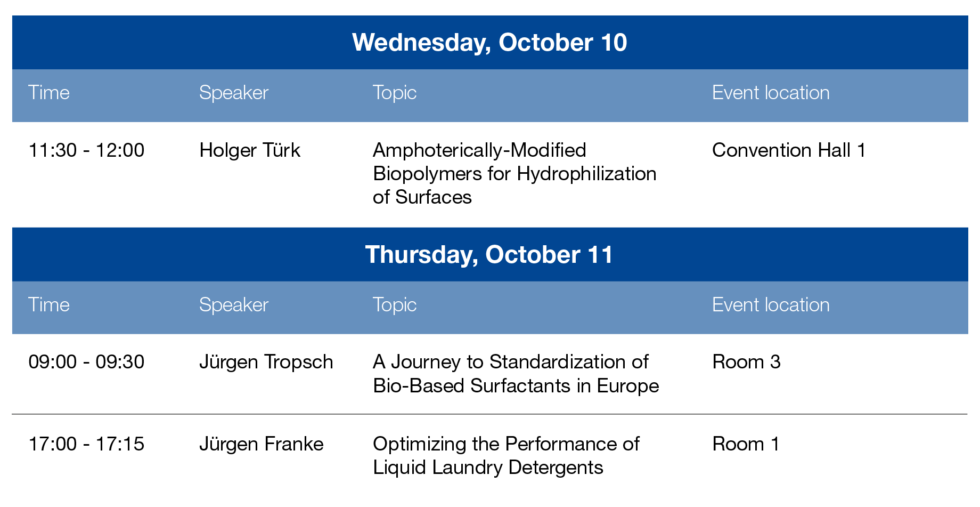Click the Room 3 location
The height and width of the screenshot is (507, 980).
[746, 362]
